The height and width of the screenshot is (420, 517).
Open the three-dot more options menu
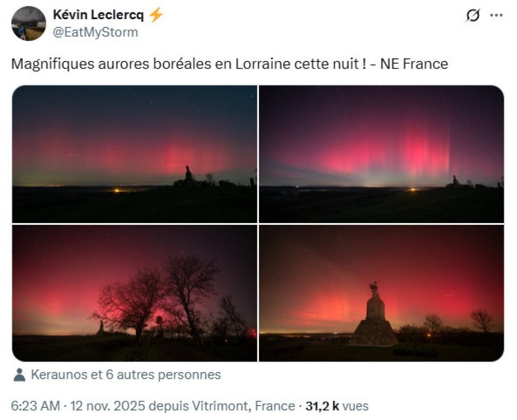496,15
